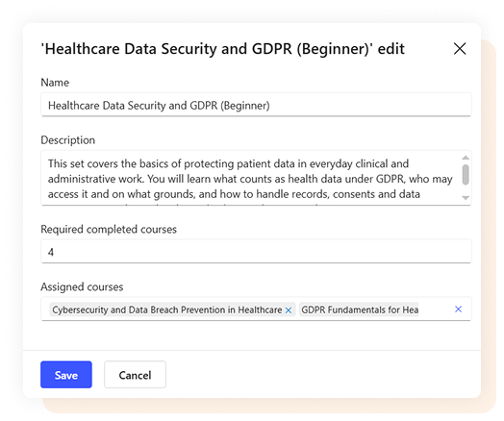The image size is (504, 421).
Task: Click the Required completed courses label
Action: pyautogui.click(x=109, y=230)
